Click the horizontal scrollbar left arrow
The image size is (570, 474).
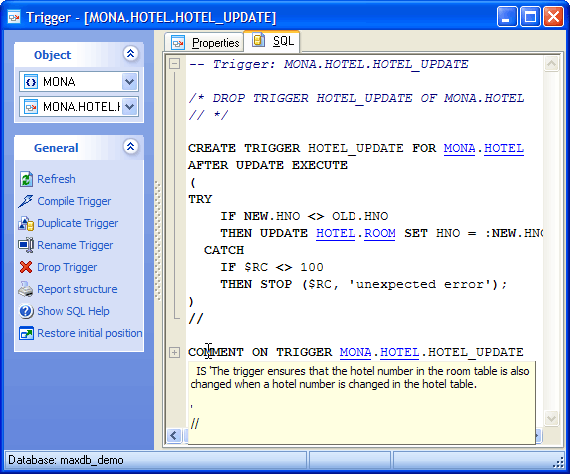(174, 435)
